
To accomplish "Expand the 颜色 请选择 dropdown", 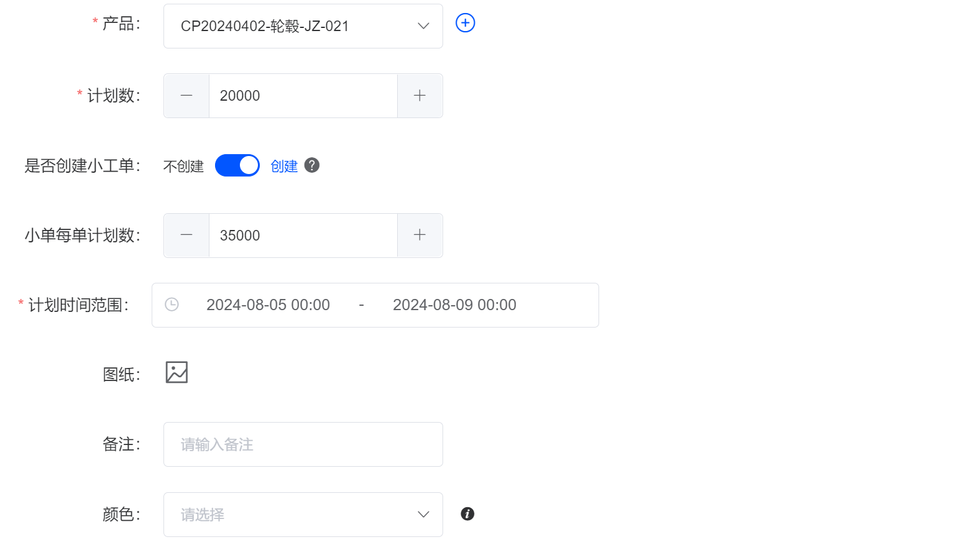I will 303,515.
